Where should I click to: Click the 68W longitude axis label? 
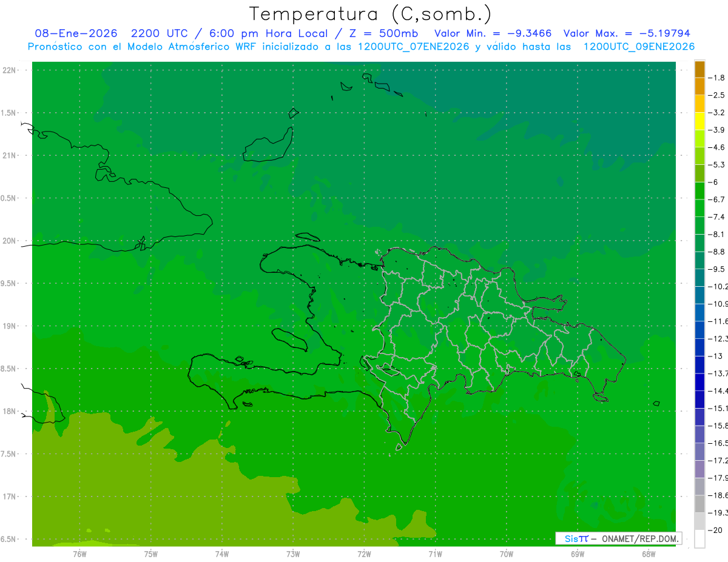(649, 554)
